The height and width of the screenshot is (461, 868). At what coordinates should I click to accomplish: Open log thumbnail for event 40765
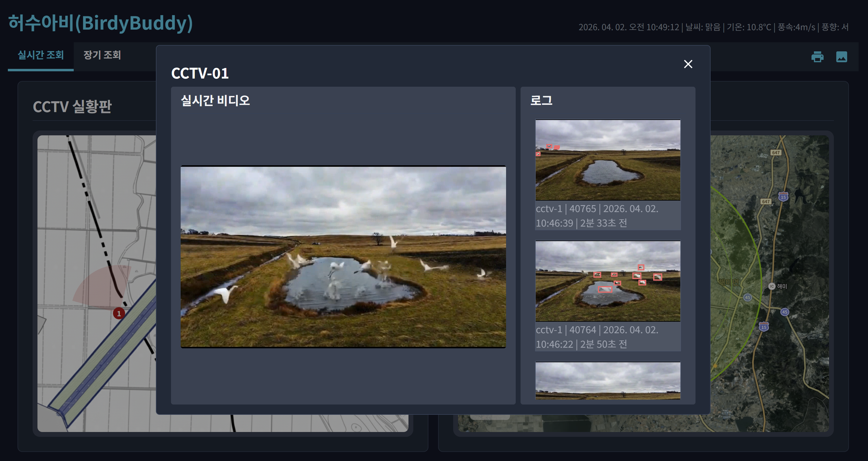608,160
